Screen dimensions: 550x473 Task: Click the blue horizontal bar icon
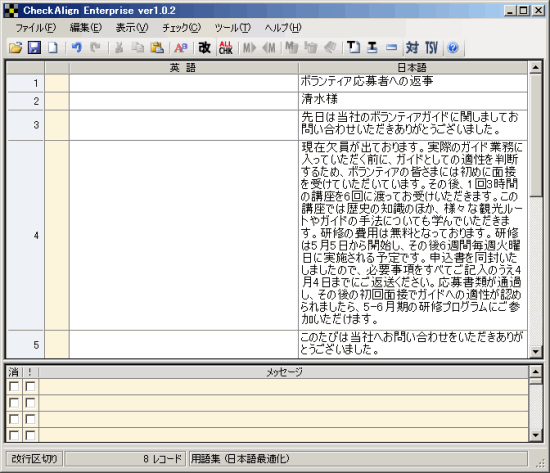point(391,47)
